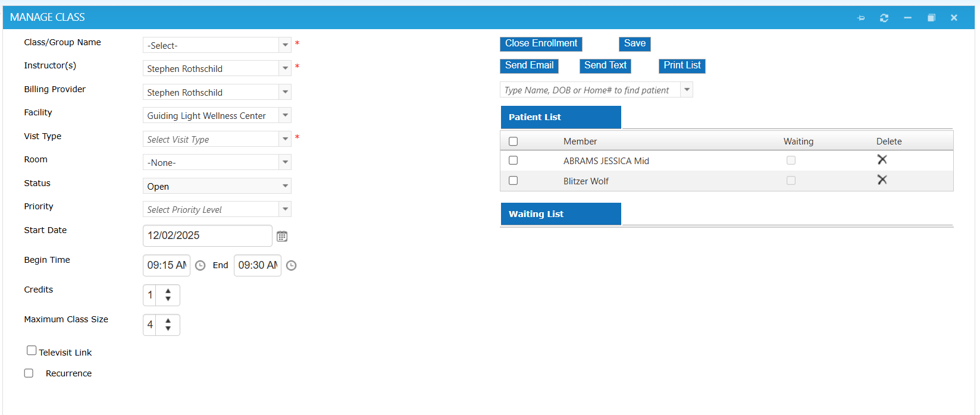Open the Start Date calendar picker
Screen dimensions: 980x415
click(x=282, y=236)
